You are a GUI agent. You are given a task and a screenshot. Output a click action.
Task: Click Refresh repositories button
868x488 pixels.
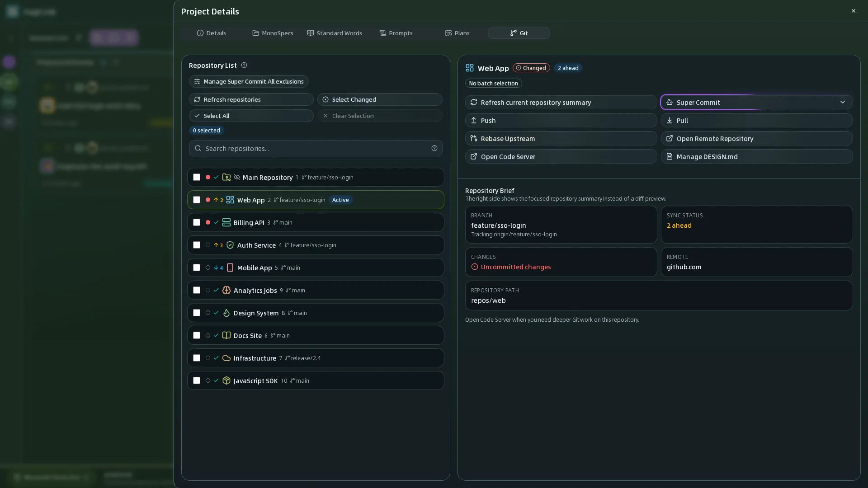(251, 100)
